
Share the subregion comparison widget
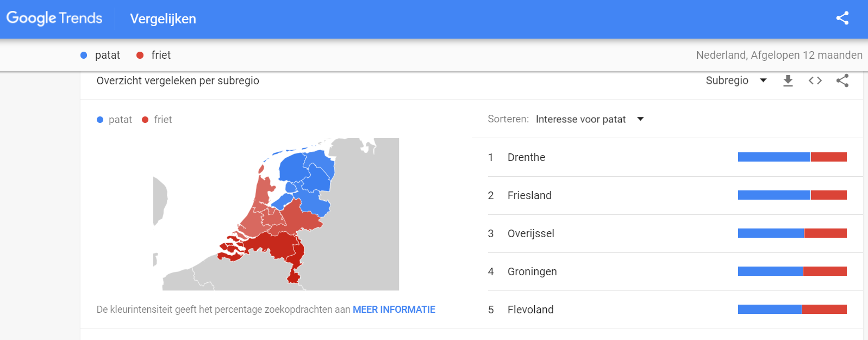[842, 81]
